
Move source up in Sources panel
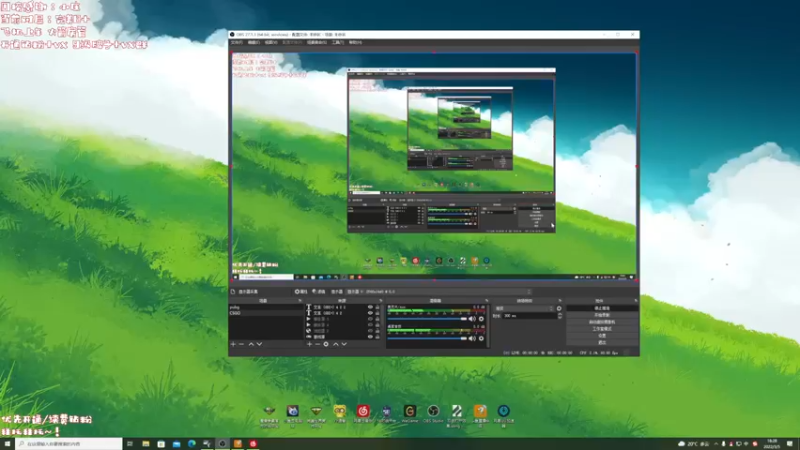click(x=336, y=344)
